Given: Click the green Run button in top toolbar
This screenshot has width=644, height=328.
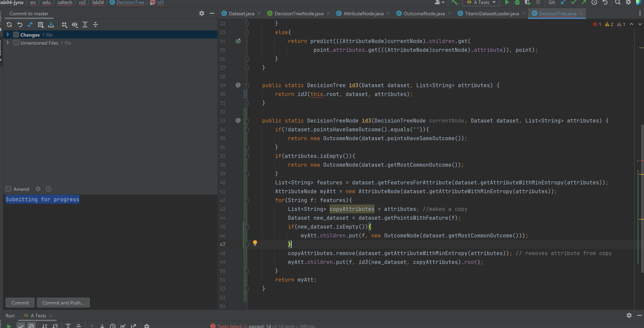Looking at the screenshot, I should click(x=507, y=2).
